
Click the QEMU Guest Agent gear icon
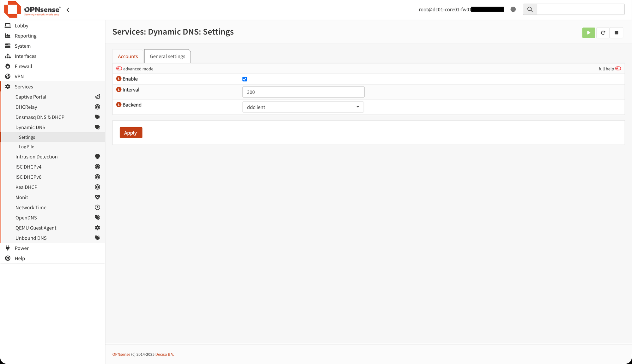(x=97, y=227)
